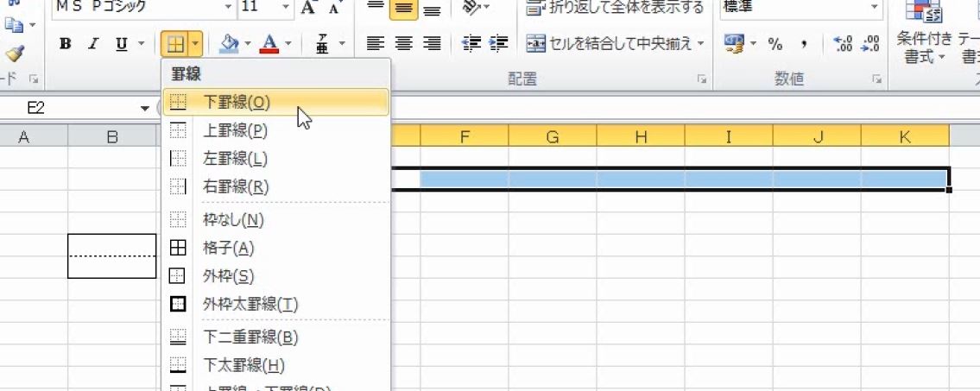Increase font size with large A

307,7
